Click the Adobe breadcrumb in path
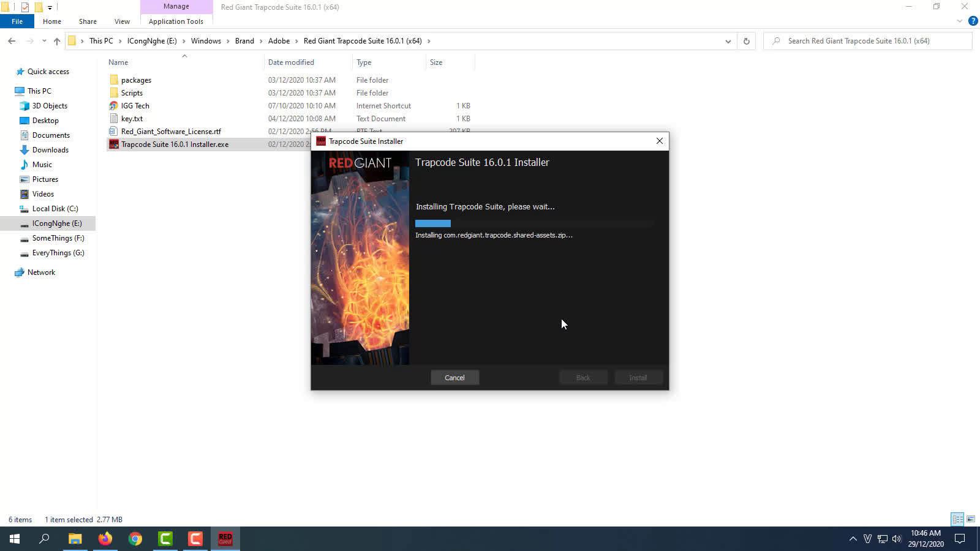 279,41
